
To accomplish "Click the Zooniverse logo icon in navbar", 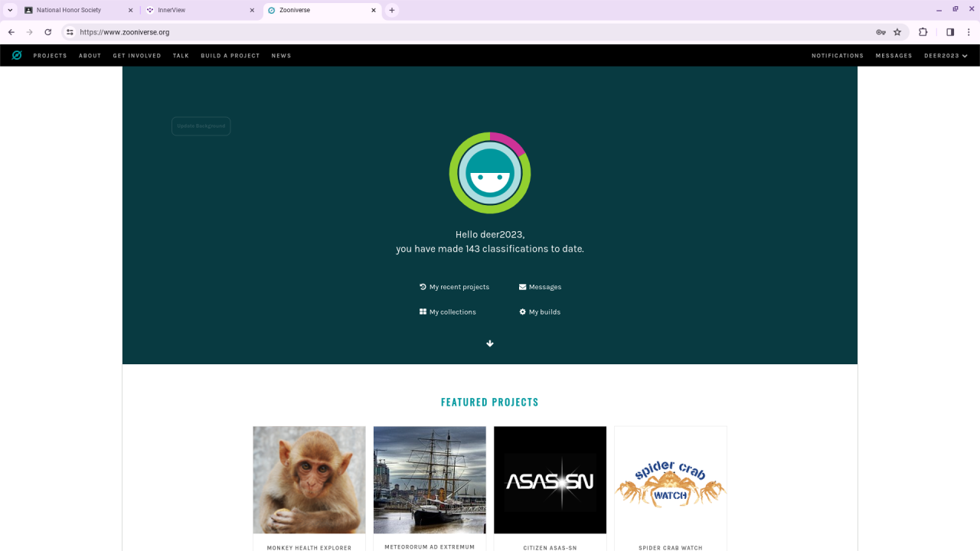I will (17, 55).
